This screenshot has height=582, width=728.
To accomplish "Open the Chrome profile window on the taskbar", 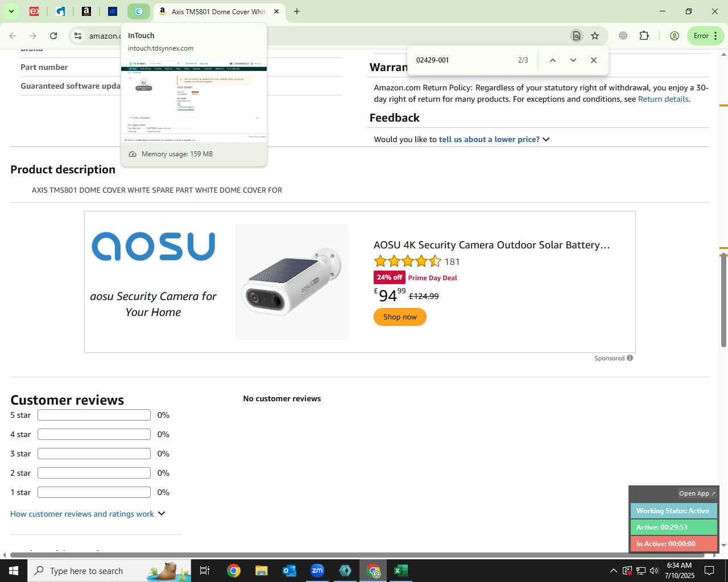I will tap(373, 571).
